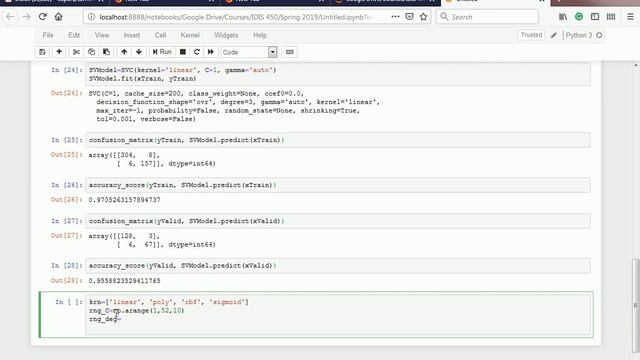
Task: Cut selected cells with the scissors icon
Action: coord(76,52)
